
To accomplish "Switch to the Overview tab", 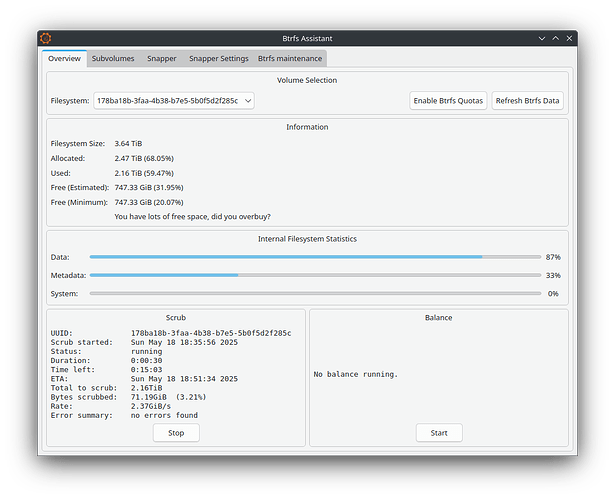I will point(64,58).
